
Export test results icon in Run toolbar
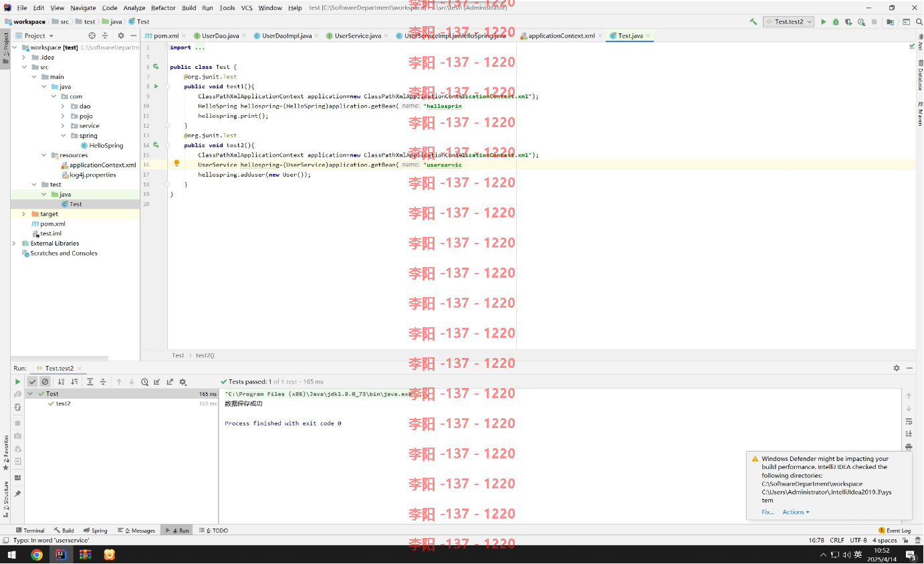coord(170,381)
